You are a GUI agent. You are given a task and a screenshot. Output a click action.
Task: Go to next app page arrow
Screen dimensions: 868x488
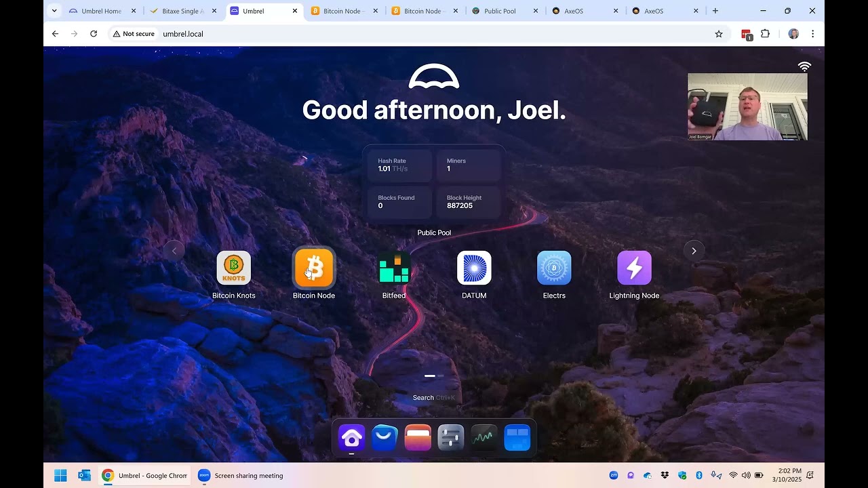click(694, 251)
